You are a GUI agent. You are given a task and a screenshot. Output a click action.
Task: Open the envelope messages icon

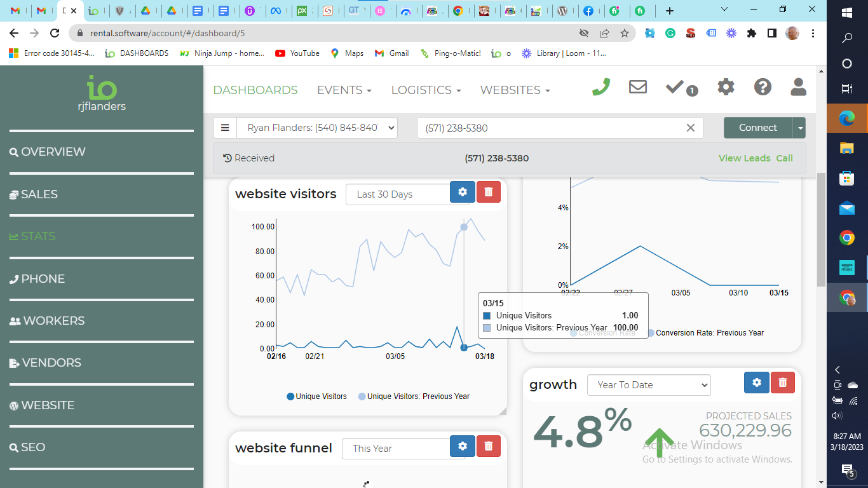click(637, 87)
